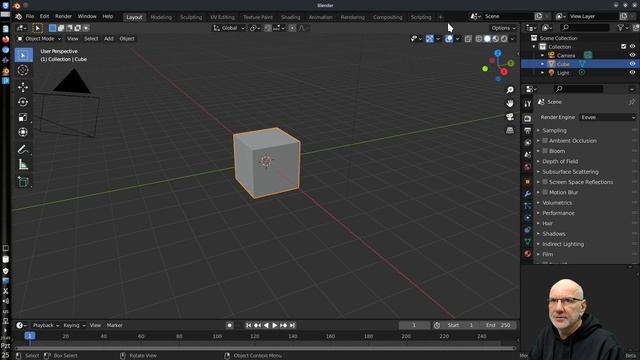Open the Global transform orientation dropdown

(x=229, y=28)
